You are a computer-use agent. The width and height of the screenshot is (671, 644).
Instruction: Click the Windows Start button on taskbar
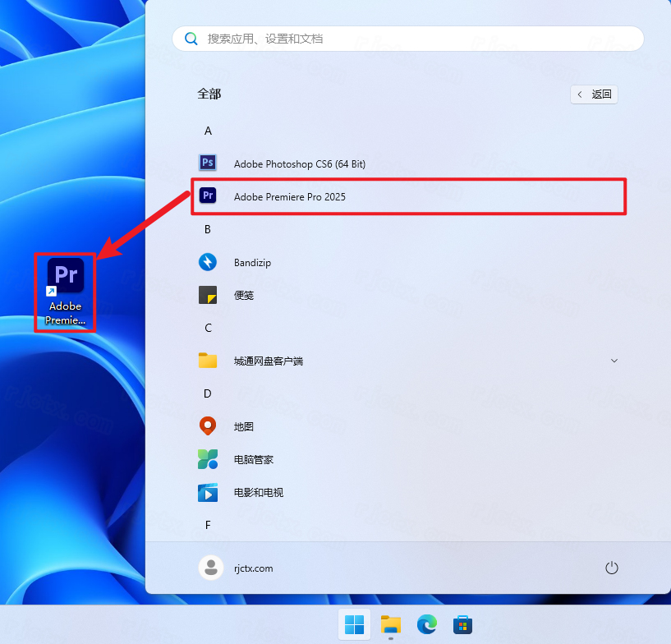355,625
